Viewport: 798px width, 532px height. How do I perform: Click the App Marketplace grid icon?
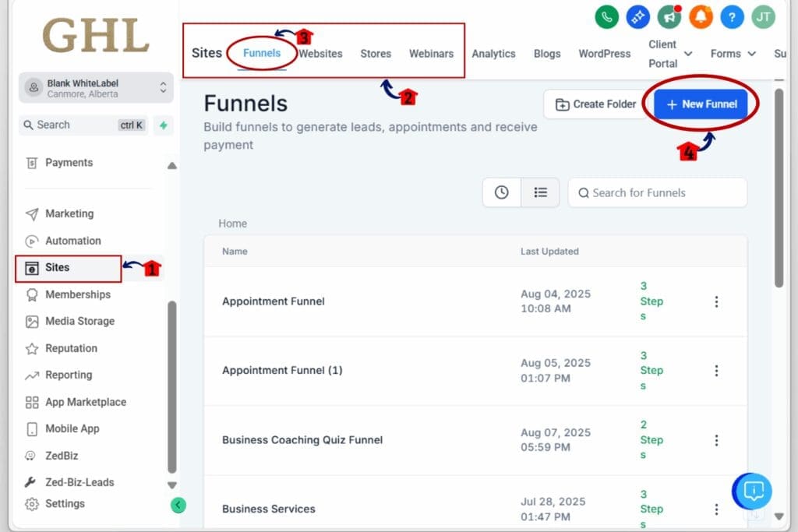click(31, 402)
